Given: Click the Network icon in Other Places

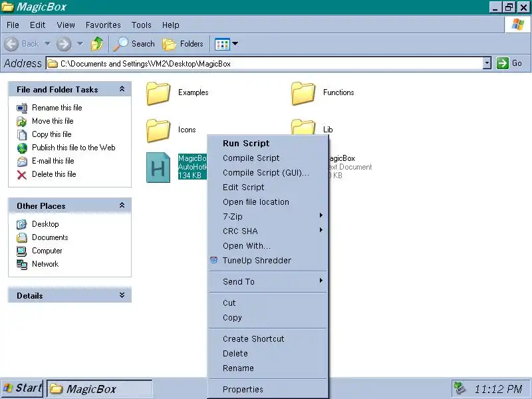Looking at the screenshot, I should [22, 264].
